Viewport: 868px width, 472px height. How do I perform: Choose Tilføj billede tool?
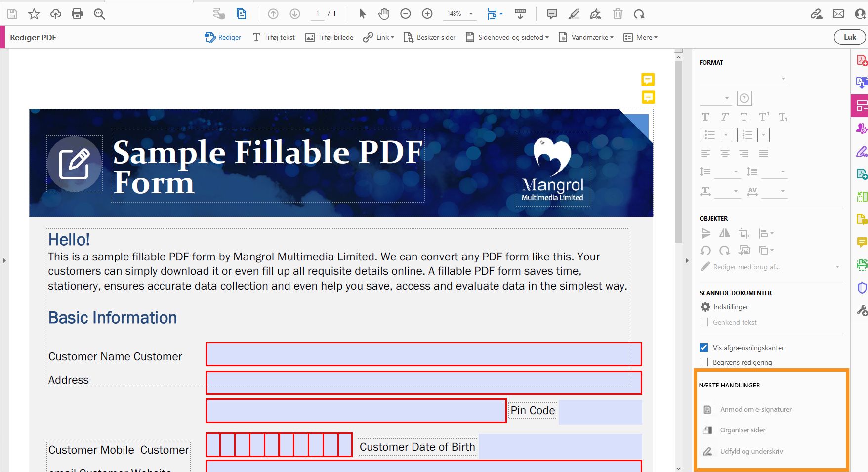tap(329, 37)
